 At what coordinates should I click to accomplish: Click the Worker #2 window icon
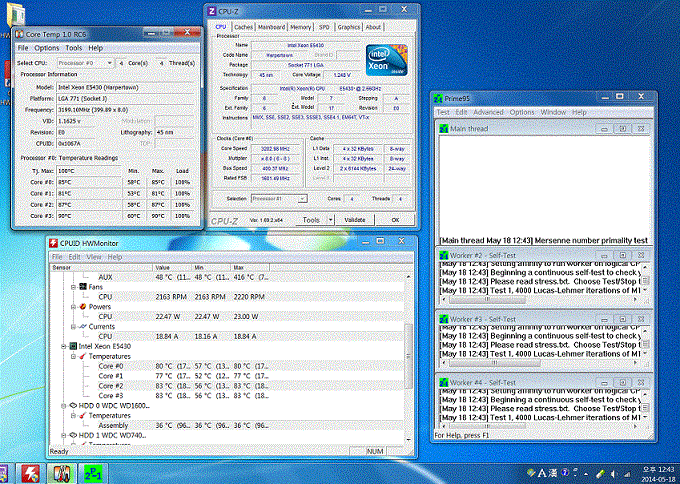444,255
